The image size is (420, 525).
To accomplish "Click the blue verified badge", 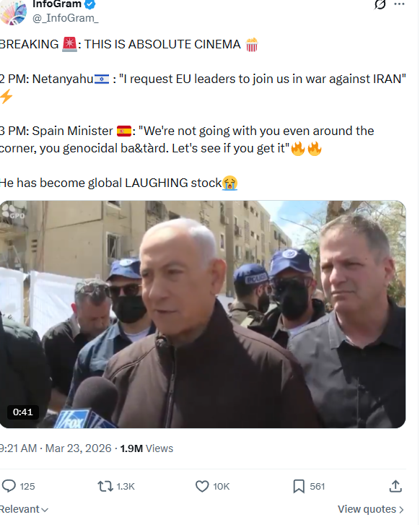I will coord(90,4).
